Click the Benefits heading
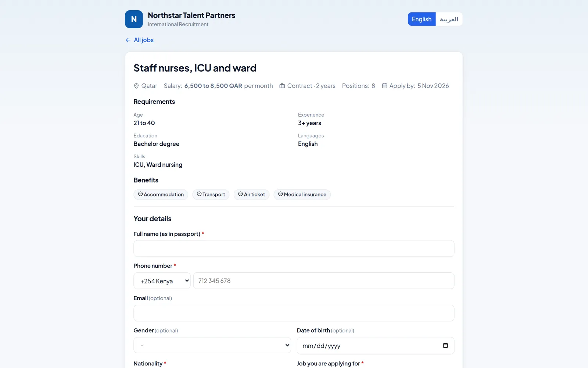 pyautogui.click(x=146, y=180)
